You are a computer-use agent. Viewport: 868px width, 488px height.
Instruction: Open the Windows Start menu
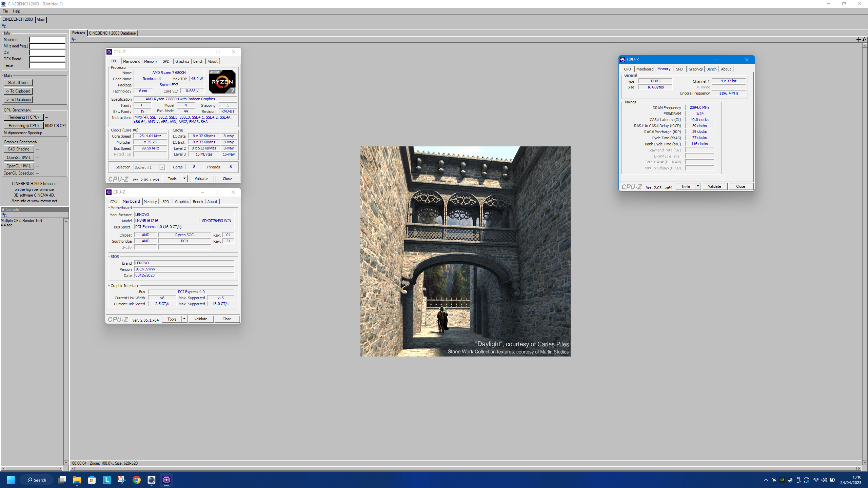click(x=11, y=480)
